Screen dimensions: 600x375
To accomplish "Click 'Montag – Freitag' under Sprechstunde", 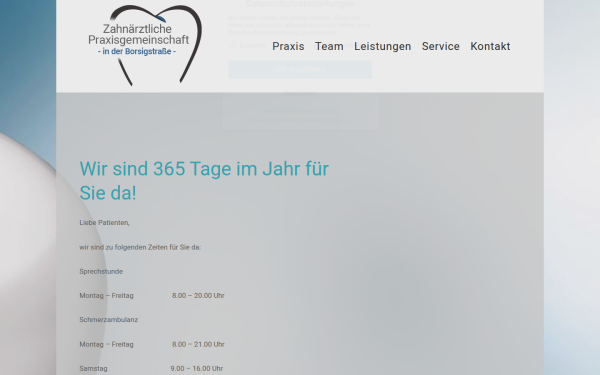I will pos(106,295).
